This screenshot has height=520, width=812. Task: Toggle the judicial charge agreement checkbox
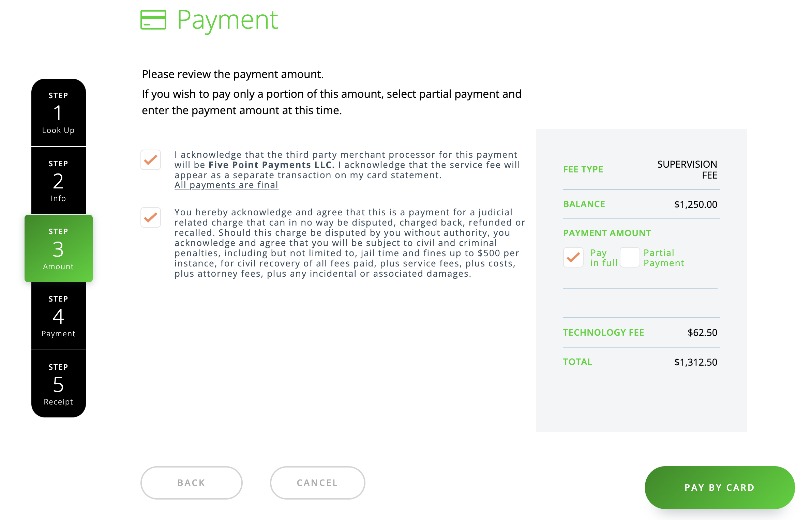click(x=151, y=217)
